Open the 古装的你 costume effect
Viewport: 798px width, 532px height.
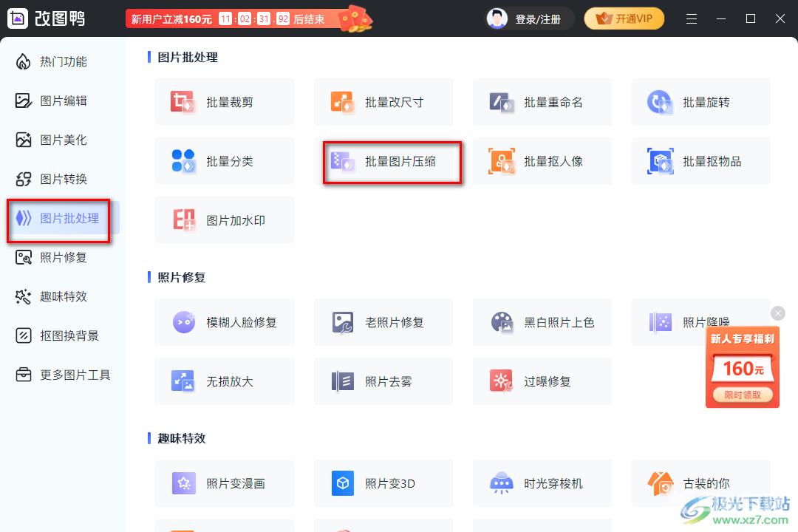coord(700,483)
